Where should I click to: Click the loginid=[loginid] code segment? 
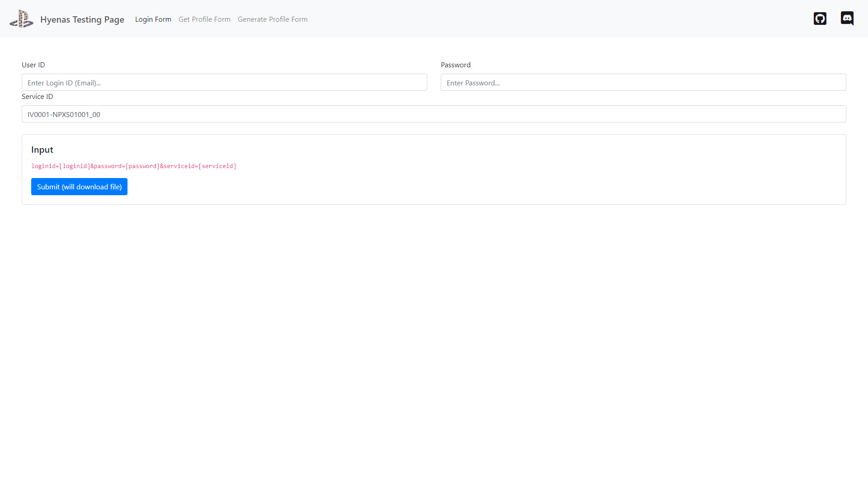pos(60,166)
